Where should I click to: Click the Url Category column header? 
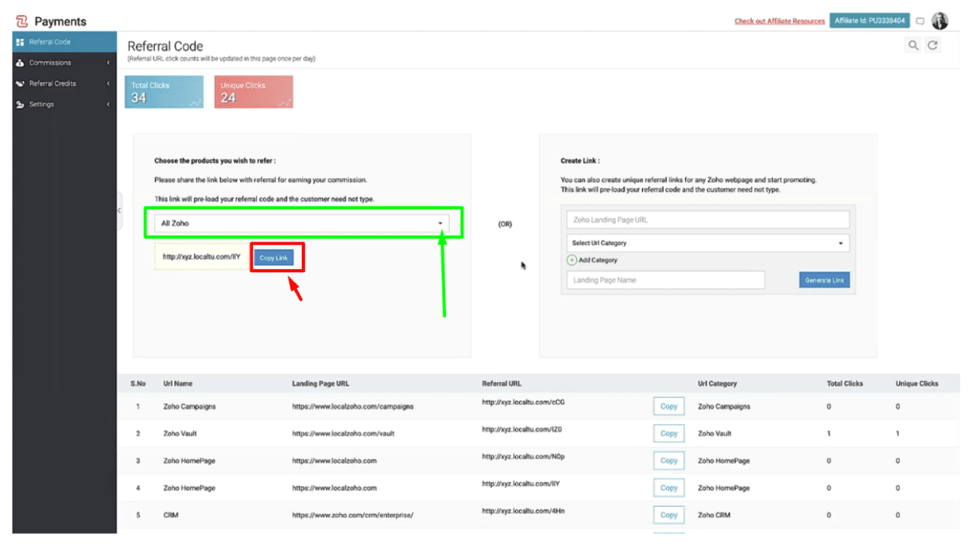click(718, 384)
